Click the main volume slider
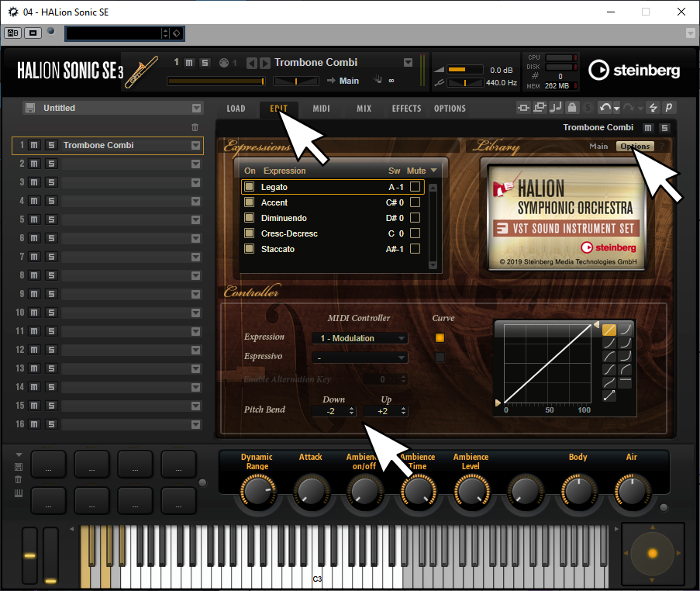Viewport: 700px width, 591px height. pyautogui.click(x=465, y=70)
